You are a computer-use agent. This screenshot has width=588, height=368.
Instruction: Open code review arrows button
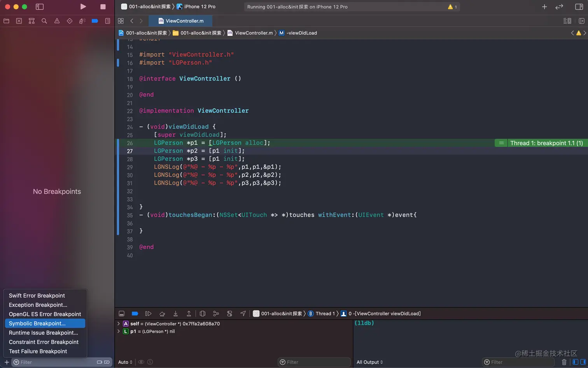(x=559, y=7)
